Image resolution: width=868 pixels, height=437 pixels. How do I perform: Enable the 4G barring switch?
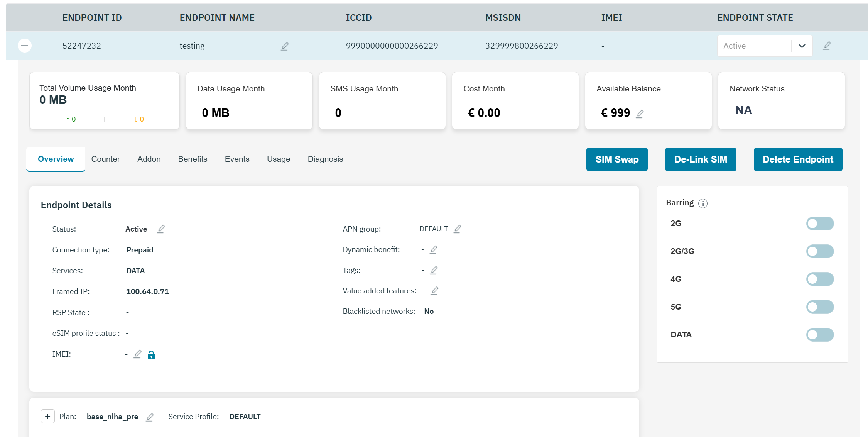point(820,279)
